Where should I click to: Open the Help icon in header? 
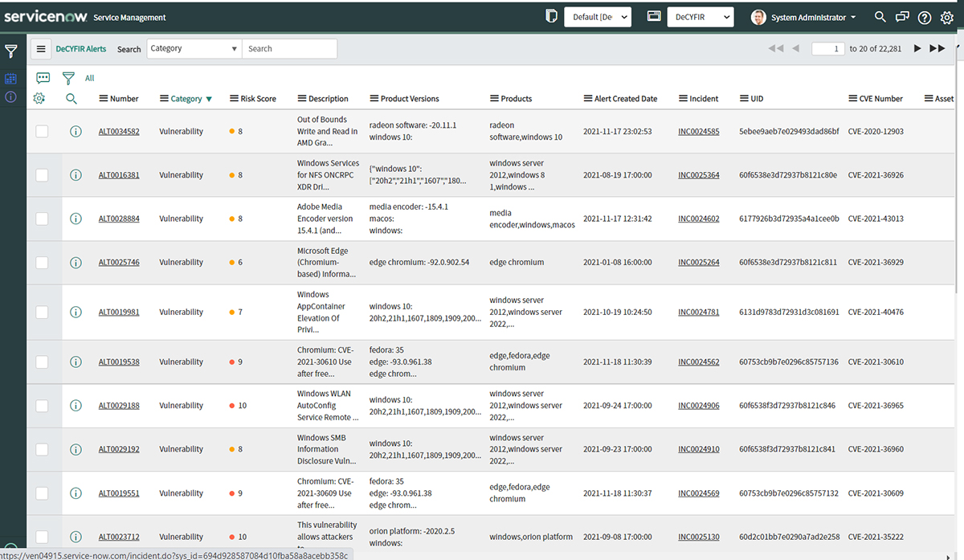pos(925,18)
